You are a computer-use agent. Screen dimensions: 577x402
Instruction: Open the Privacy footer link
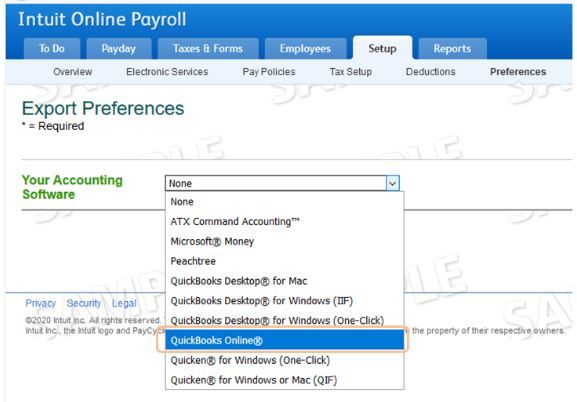40,303
